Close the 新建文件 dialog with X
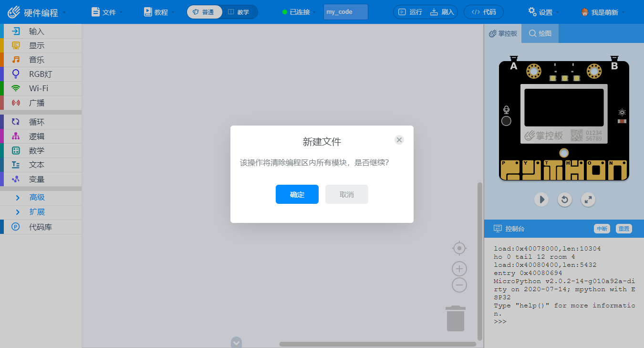Screen dimensions: 644x348 coord(399,140)
